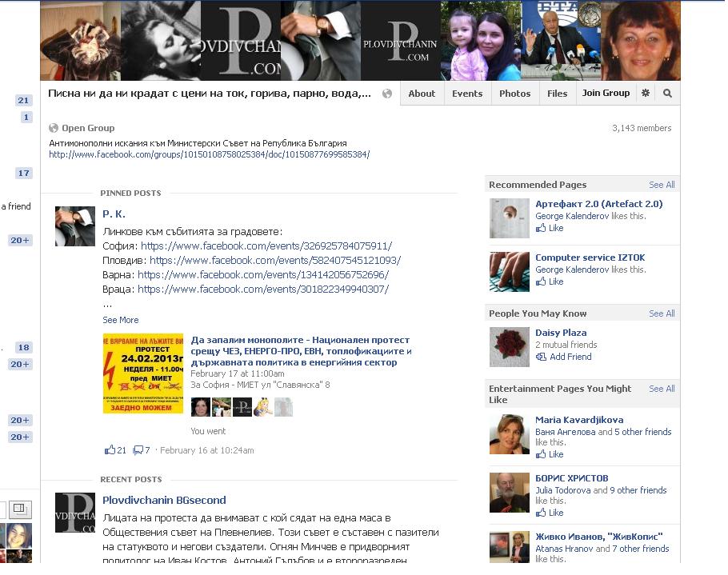Open Plovdivchanin BGsecond profile link
The image size is (728, 575).
[x=164, y=501]
